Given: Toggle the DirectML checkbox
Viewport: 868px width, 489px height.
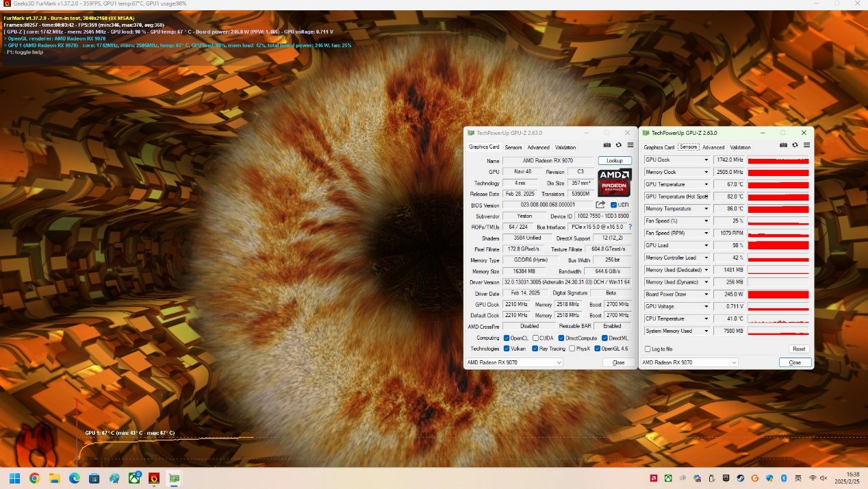Looking at the screenshot, I should point(604,338).
